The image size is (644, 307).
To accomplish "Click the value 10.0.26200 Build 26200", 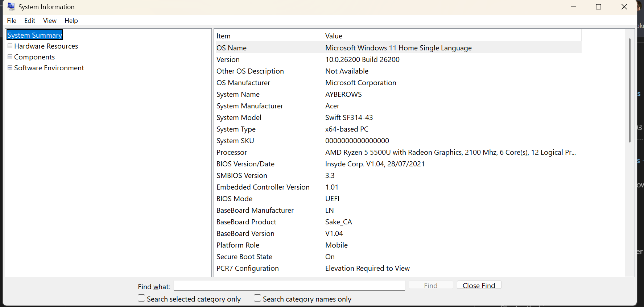I will [x=362, y=59].
